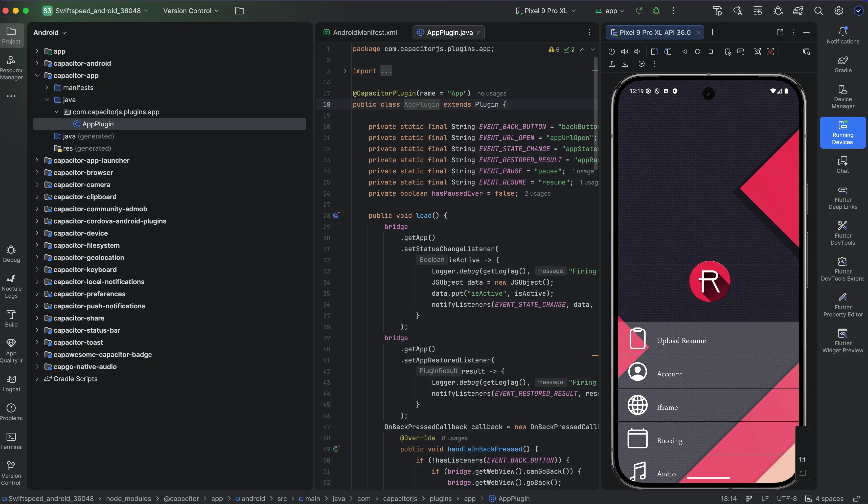This screenshot has width=868, height=504.
Task: Power off the running device
Action: click(612, 52)
